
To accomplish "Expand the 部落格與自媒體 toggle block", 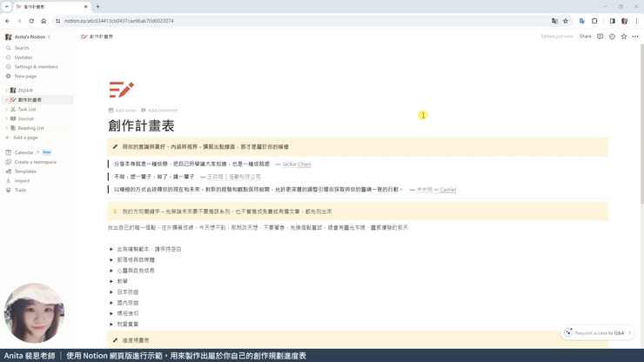I will [111, 260].
